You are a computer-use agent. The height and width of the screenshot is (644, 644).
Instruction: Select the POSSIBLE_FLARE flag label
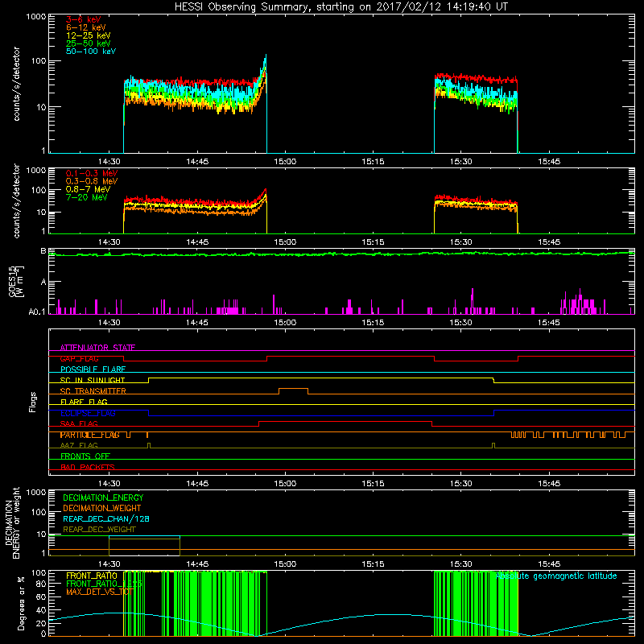click(93, 369)
